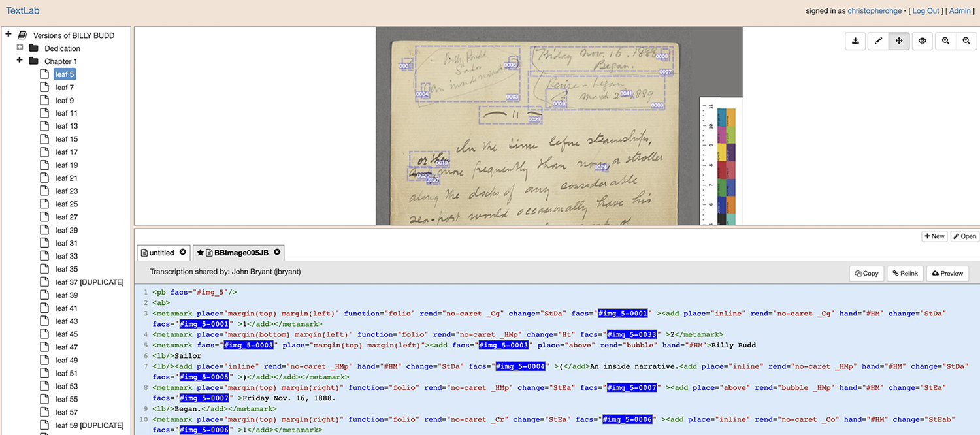Select the highlighted #img_5-0001 attribute value
980x435 pixels.
[622, 313]
